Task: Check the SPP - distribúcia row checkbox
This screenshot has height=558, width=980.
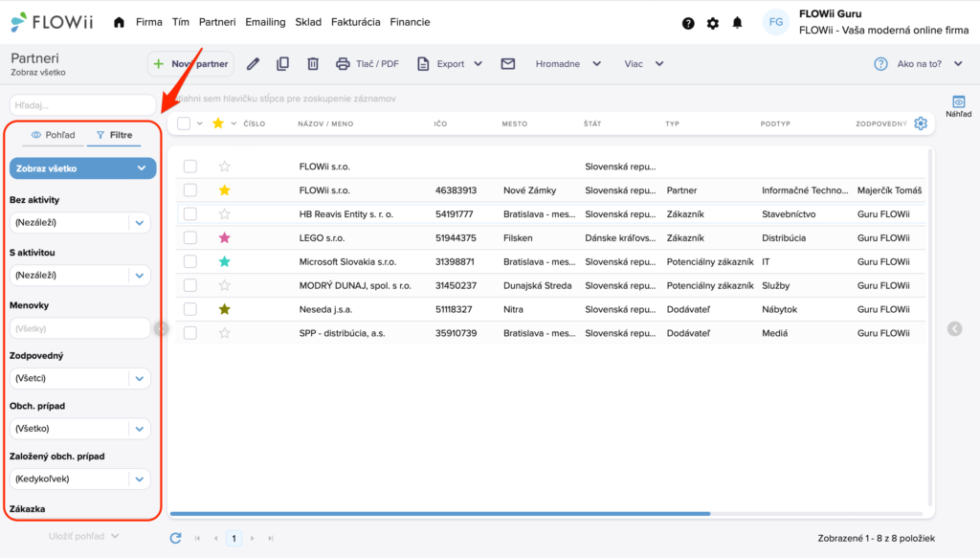Action: click(190, 333)
